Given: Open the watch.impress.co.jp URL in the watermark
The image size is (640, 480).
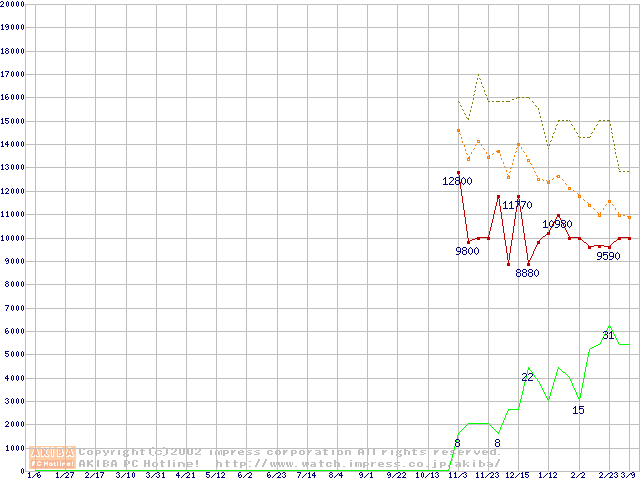Looking at the screenshot, I should pos(358,464).
